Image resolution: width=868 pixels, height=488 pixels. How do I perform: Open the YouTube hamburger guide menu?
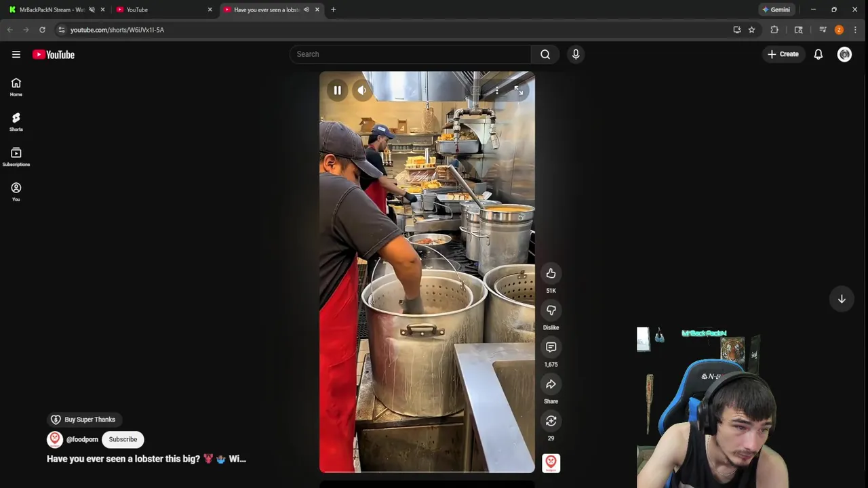point(16,54)
